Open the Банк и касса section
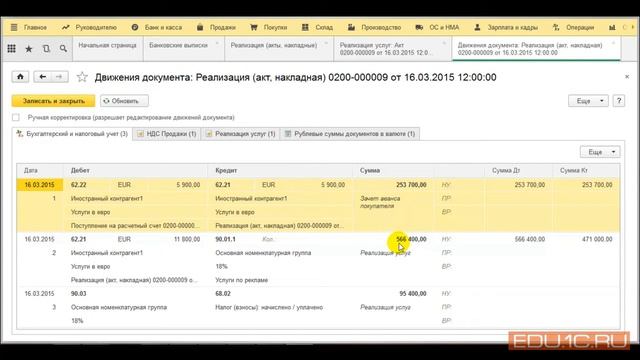The image size is (640, 360). 157,27
